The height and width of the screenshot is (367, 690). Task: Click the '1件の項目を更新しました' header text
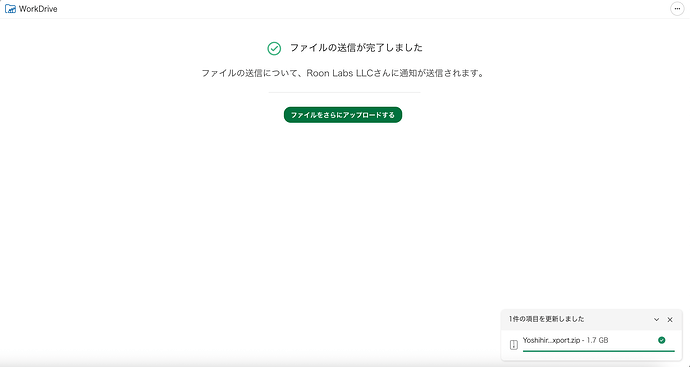coord(547,319)
